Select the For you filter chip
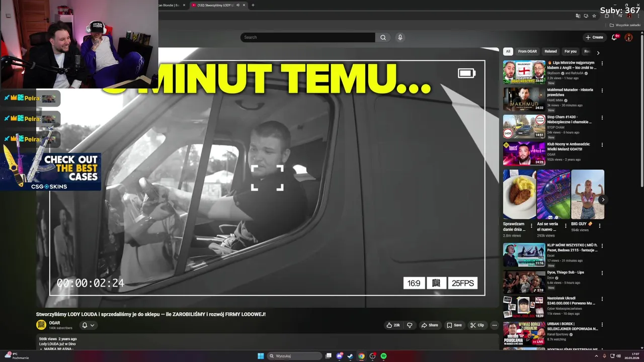The height and width of the screenshot is (362, 644). coord(570,51)
